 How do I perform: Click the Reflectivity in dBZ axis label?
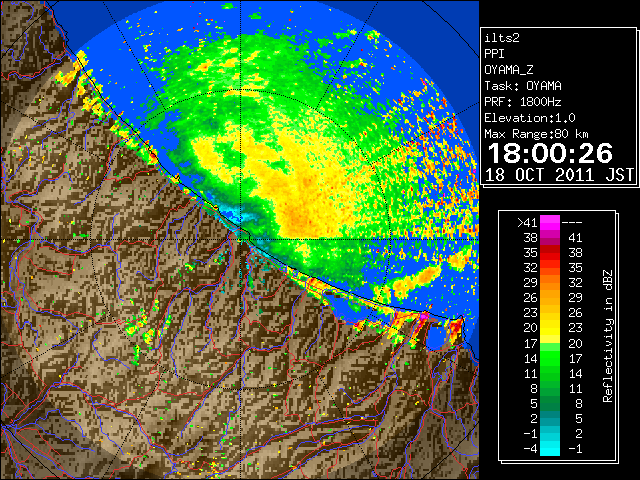tap(608, 336)
